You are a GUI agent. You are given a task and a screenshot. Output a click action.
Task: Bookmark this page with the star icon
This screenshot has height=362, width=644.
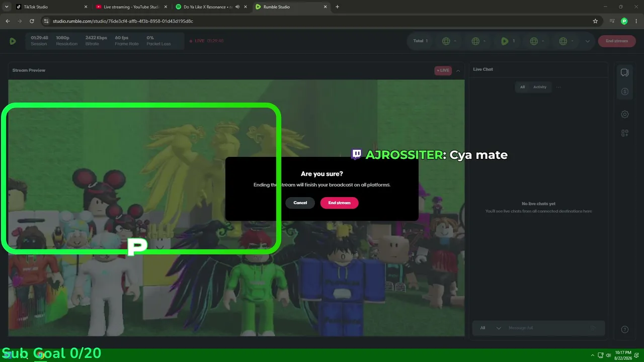click(x=595, y=21)
